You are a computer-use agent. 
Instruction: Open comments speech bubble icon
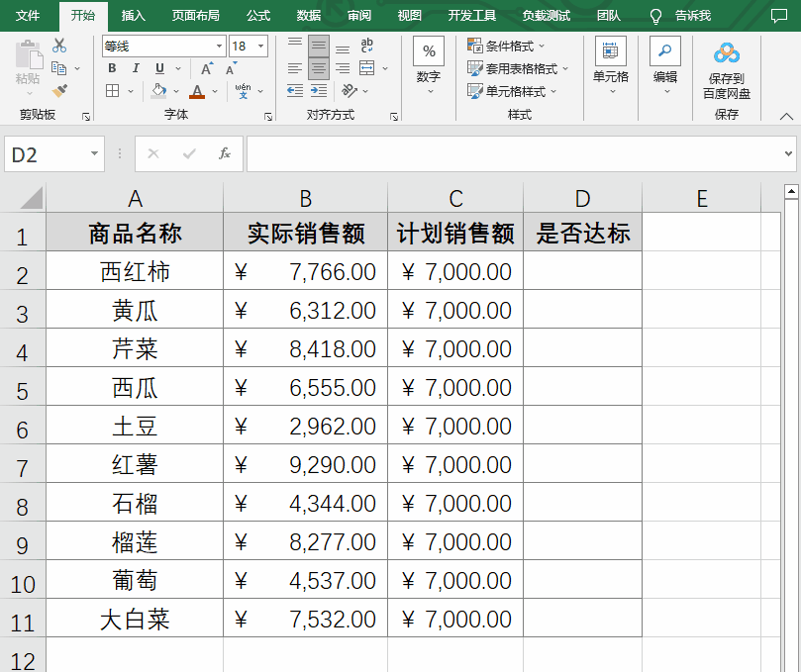[779, 16]
